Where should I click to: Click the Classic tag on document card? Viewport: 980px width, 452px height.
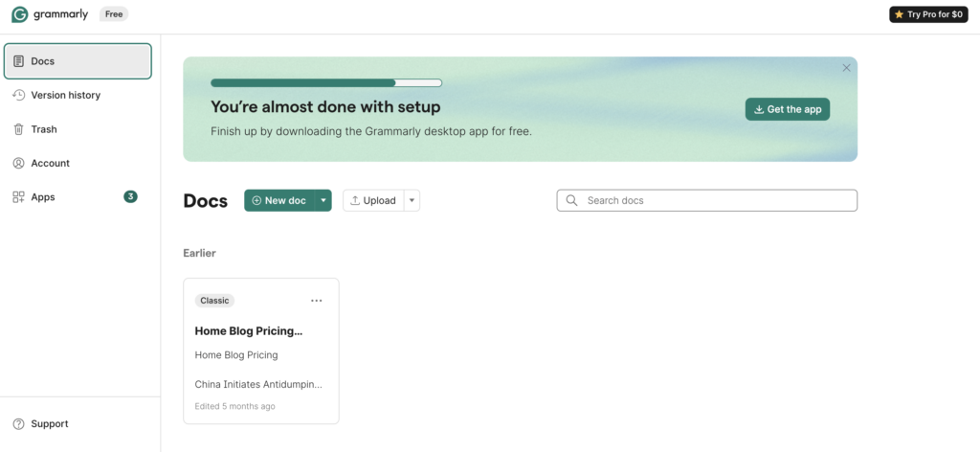pos(214,301)
